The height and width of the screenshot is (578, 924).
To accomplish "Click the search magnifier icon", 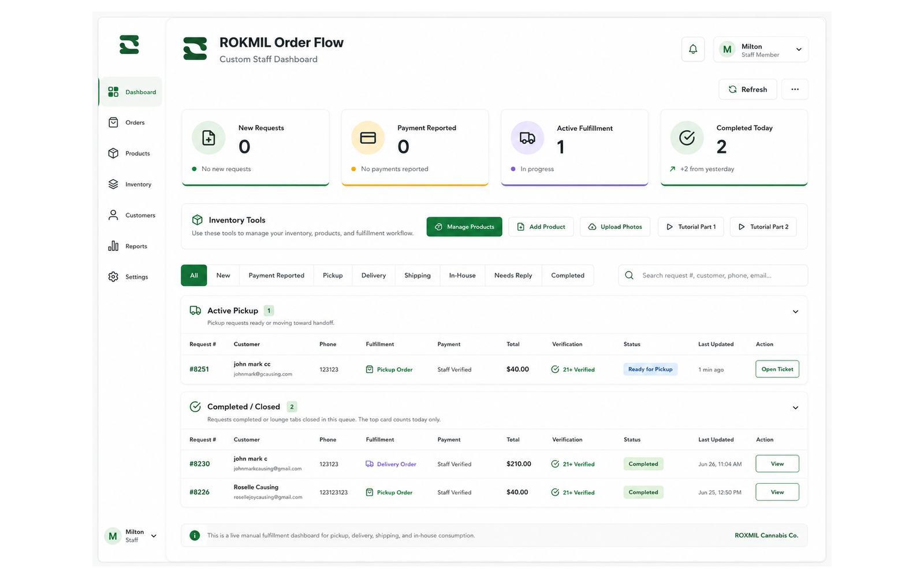I will pyautogui.click(x=629, y=275).
